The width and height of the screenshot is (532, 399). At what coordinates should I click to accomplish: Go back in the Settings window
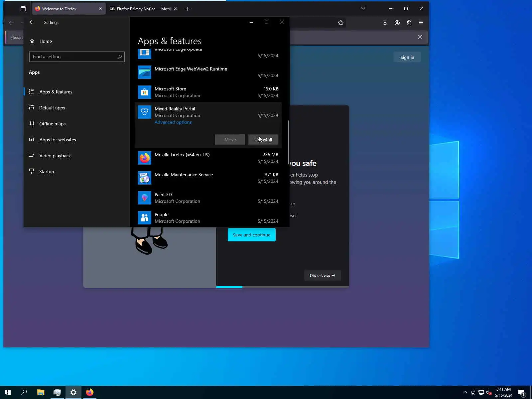[32, 22]
